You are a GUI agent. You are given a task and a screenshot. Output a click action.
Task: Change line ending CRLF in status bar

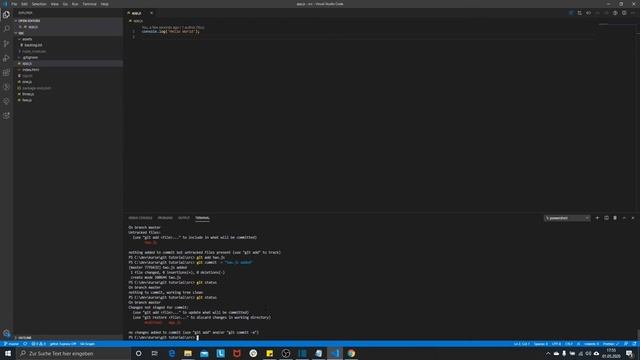coord(569,344)
